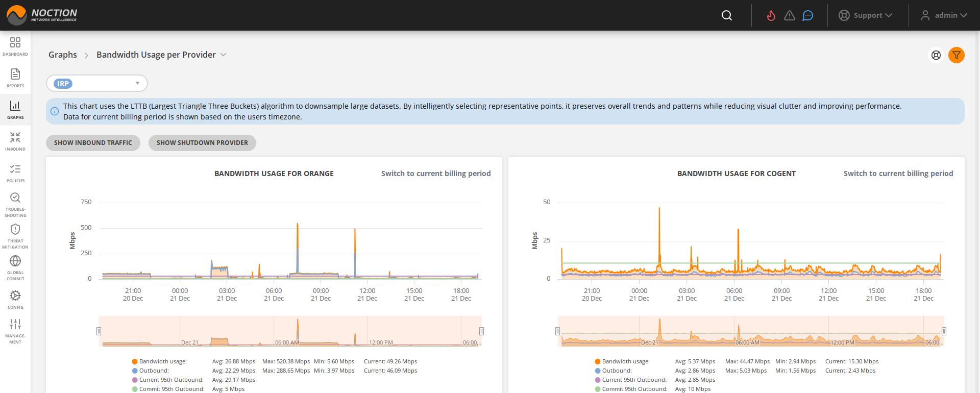Toggle Show Inbound Traffic
The height and width of the screenshot is (393, 980).
point(93,143)
